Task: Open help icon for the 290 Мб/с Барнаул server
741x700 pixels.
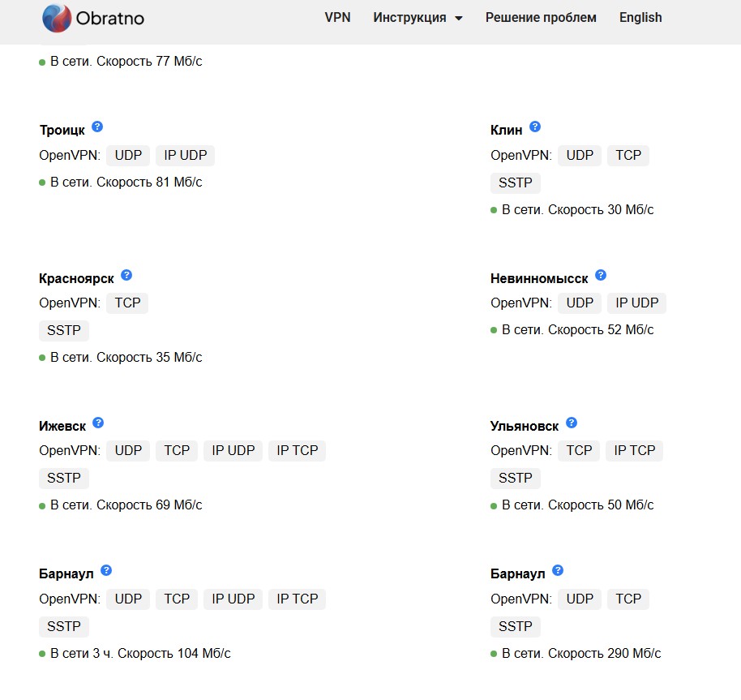Action: 558,570
